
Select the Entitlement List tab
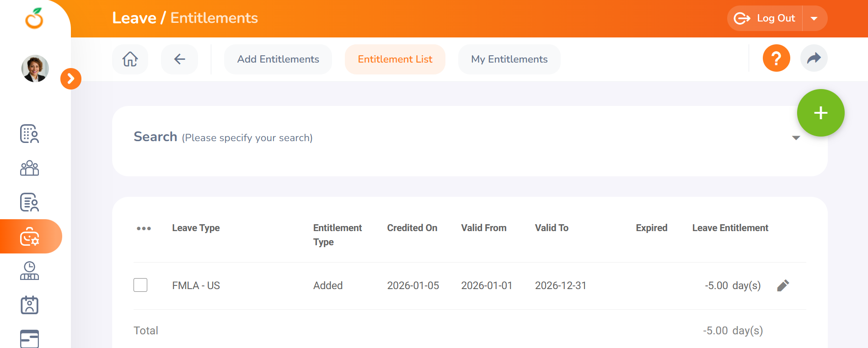(395, 59)
